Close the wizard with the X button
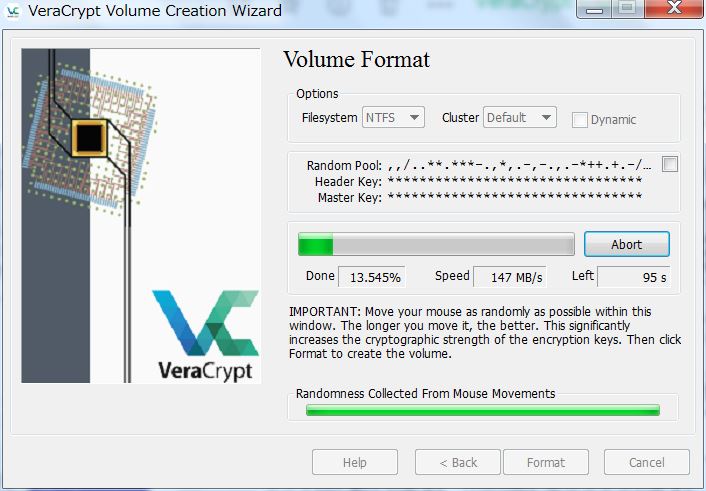Image resolution: width=706 pixels, height=491 pixels. click(674, 9)
